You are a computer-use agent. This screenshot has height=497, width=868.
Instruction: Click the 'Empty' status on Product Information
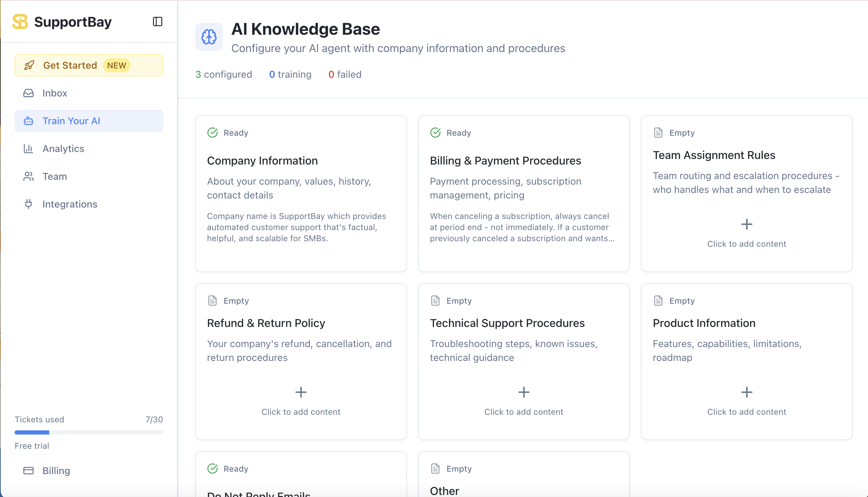click(682, 301)
